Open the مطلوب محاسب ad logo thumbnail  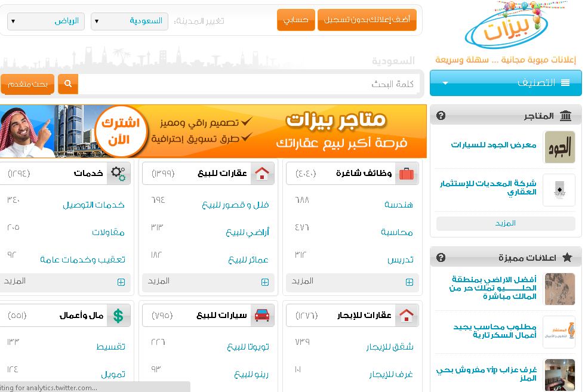tap(559, 332)
